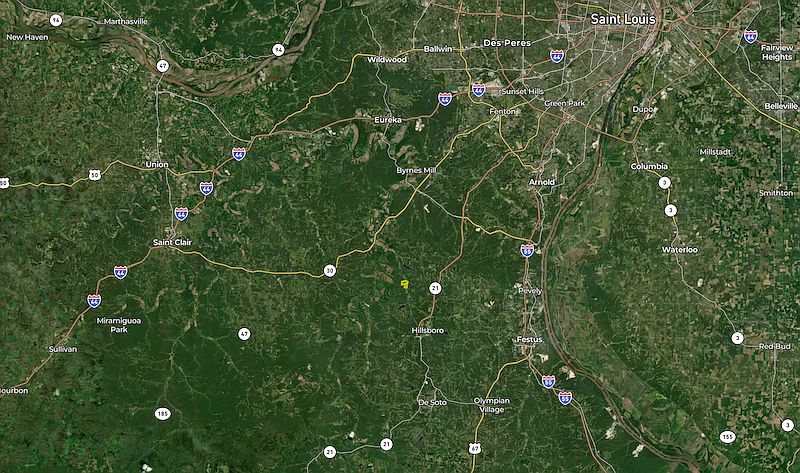The height and width of the screenshot is (473, 800).
Task: Select the Olympian Village label
Action: [491, 405]
